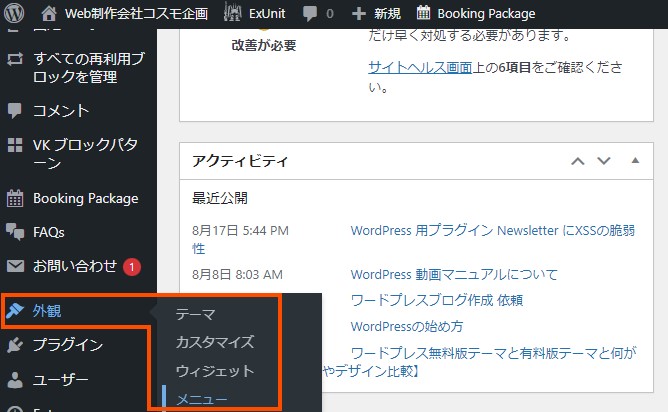Click the WordPress logo icon

(15, 14)
